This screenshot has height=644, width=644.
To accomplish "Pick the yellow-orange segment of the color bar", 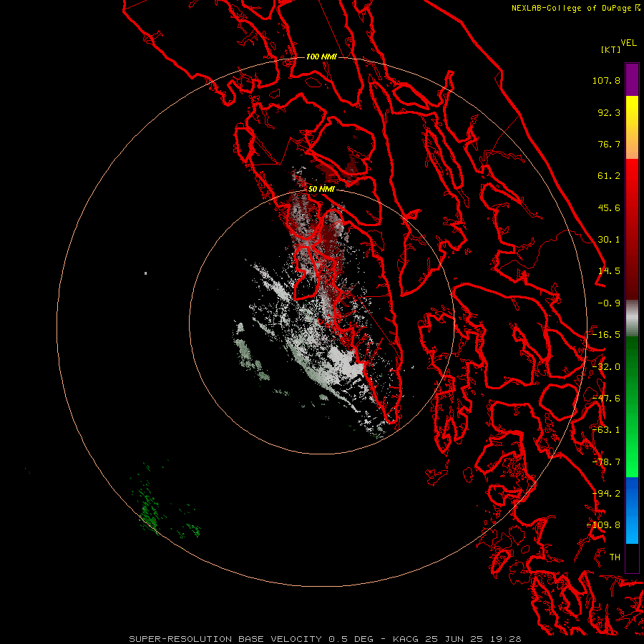I will (x=632, y=127).
